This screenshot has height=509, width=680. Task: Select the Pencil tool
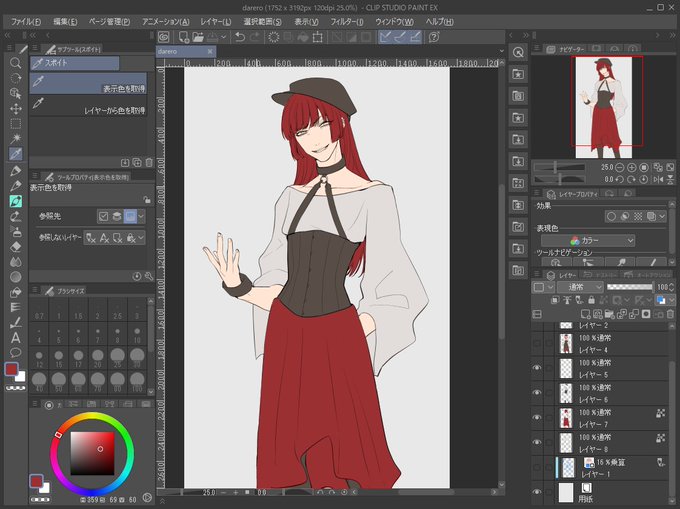(x=16, y=186)
